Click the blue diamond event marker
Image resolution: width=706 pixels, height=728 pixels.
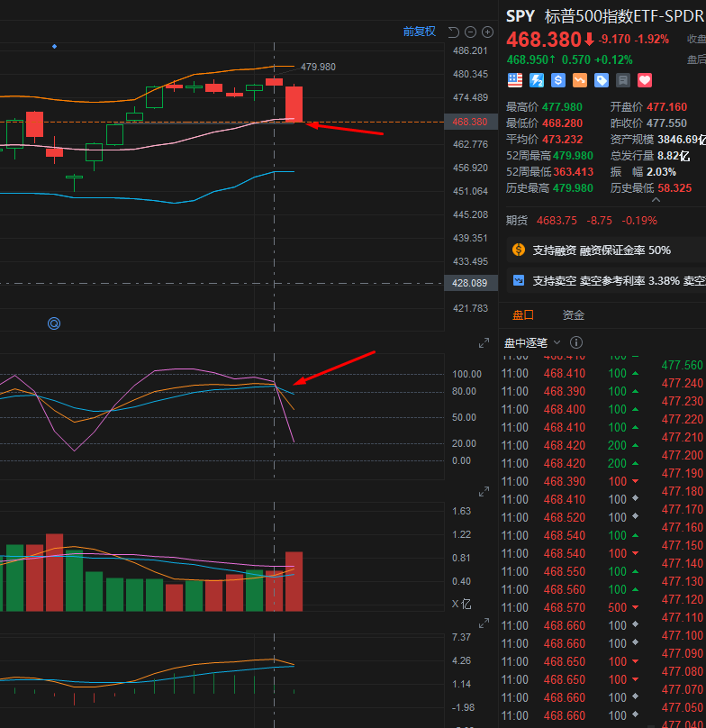[54, 47]
